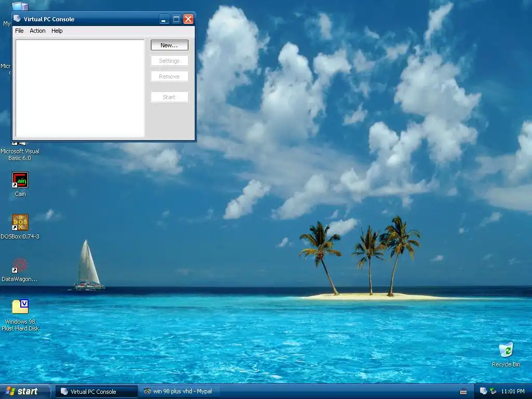The width and height of the screenshot is (532, 399).
Task: Click the 11:01 PM taskbar clock
Action: pyautogui.click(x=513, y=392)
